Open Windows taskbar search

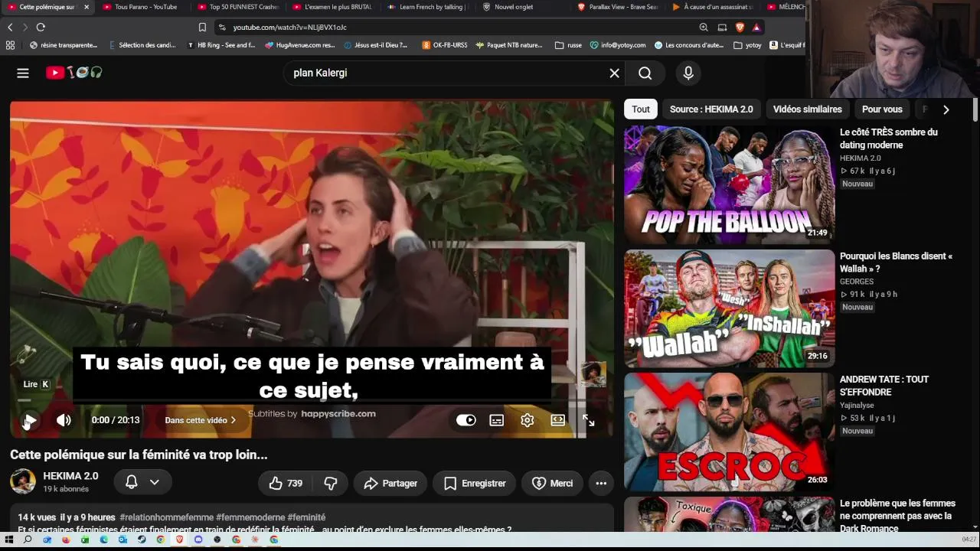(x=28, y=540)
